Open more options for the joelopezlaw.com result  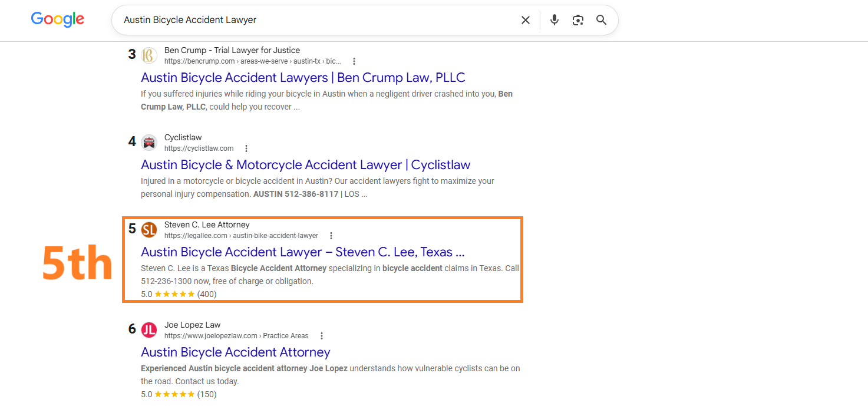coord(322,336)
